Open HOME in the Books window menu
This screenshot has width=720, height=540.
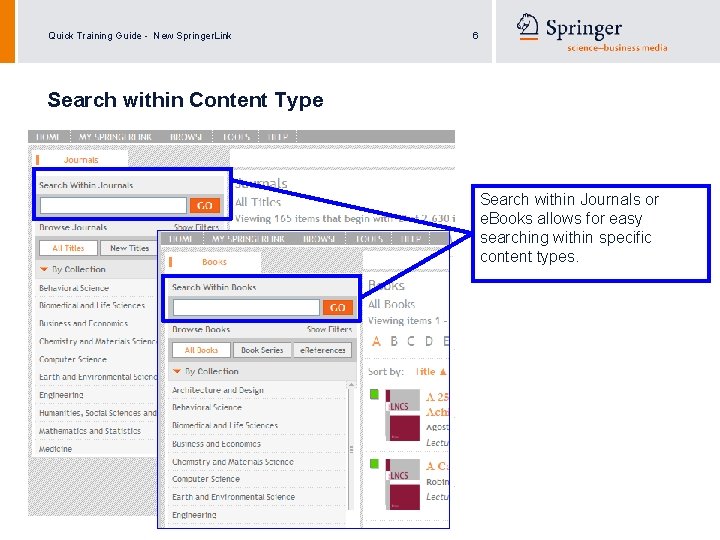tap(180, 239)
